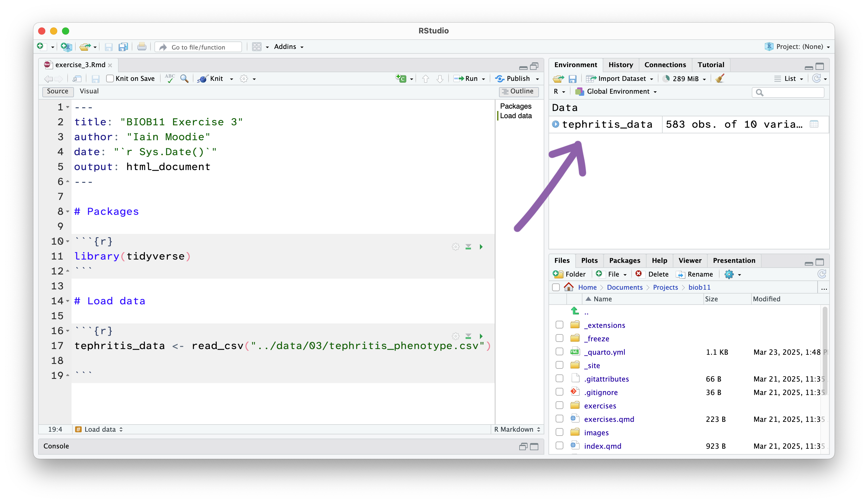Click the spell check ABC icon
868x503 pixels.
pyautogui.click(x=170, y=78)
